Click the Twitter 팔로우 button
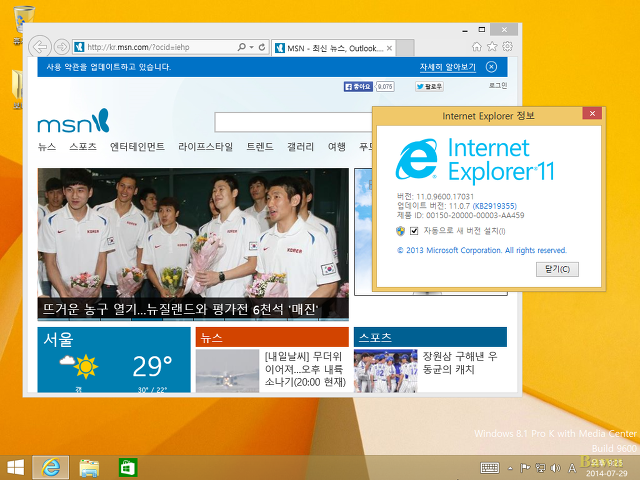Image resolution: width=640 pixels, height=480 pixels. [429, 87]
